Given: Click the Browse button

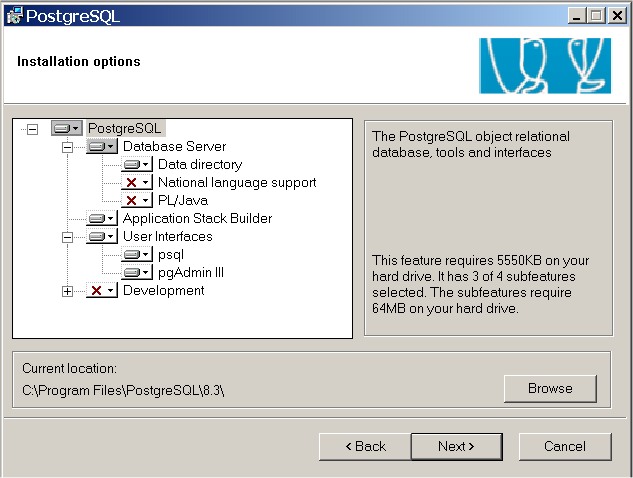Looking at the screenshot, I should coord(550,388).
